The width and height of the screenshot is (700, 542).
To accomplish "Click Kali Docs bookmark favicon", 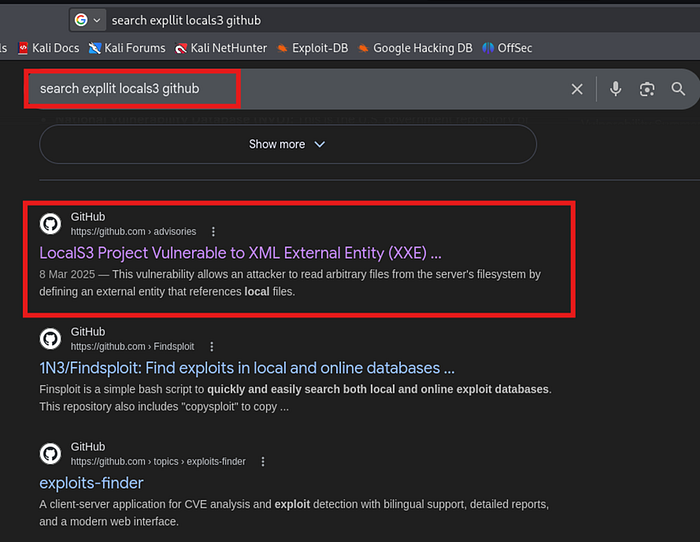I will (23, 48).
